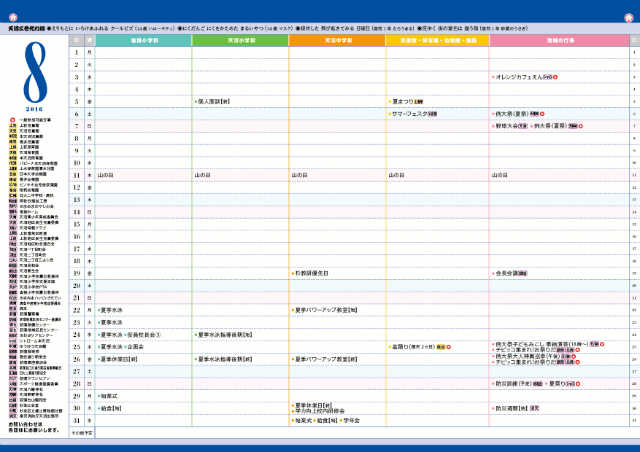Click 山の日 in the green column

click(x=202, y=175)
